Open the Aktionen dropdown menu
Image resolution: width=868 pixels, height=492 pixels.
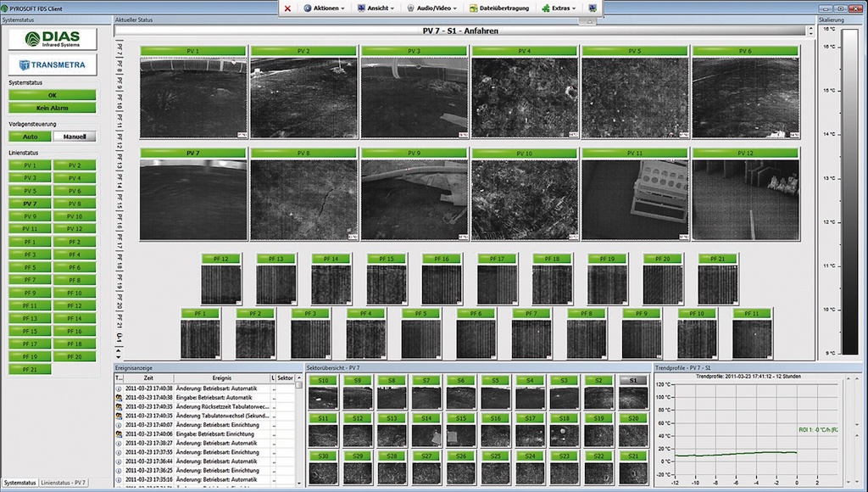coord(325,8)
